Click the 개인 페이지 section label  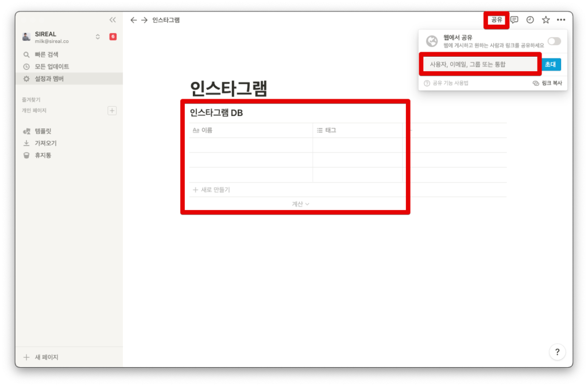(34, 111)
